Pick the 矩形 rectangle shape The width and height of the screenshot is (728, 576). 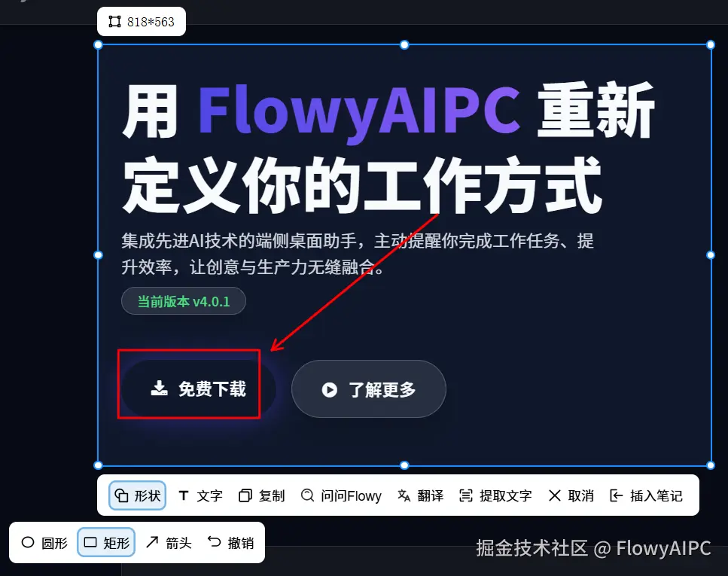point(106,543)
